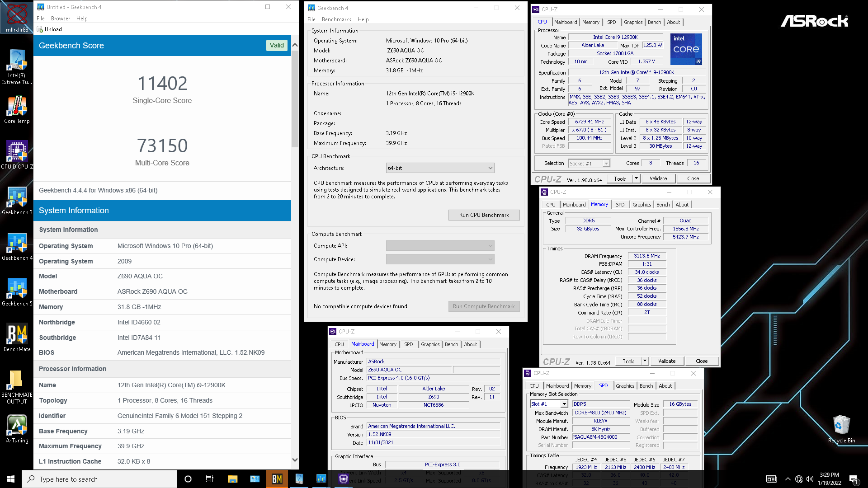Expand Tools arrow in CPU-Z Memory window
The image size is (868, 488).
tap(645, 361)
